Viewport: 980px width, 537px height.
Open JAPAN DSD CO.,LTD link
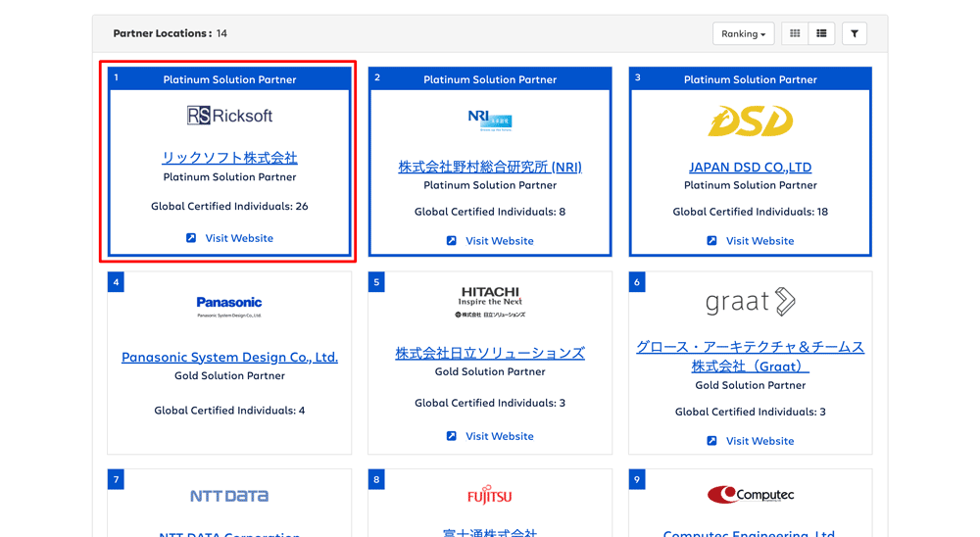pos(750,167)
